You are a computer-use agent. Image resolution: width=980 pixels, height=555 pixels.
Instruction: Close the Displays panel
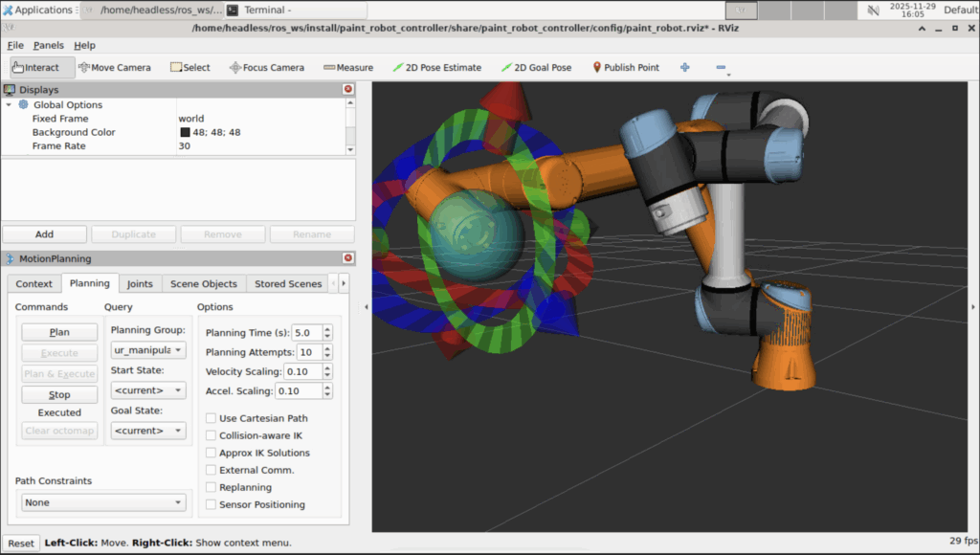(348, 89)
